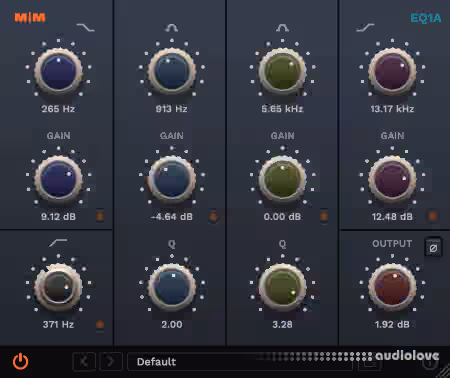The height and width of the screenshot is (378, 450).
Task: Click the low shelf gain knob at 9.12 dB
Action: [x=58, y=179]
